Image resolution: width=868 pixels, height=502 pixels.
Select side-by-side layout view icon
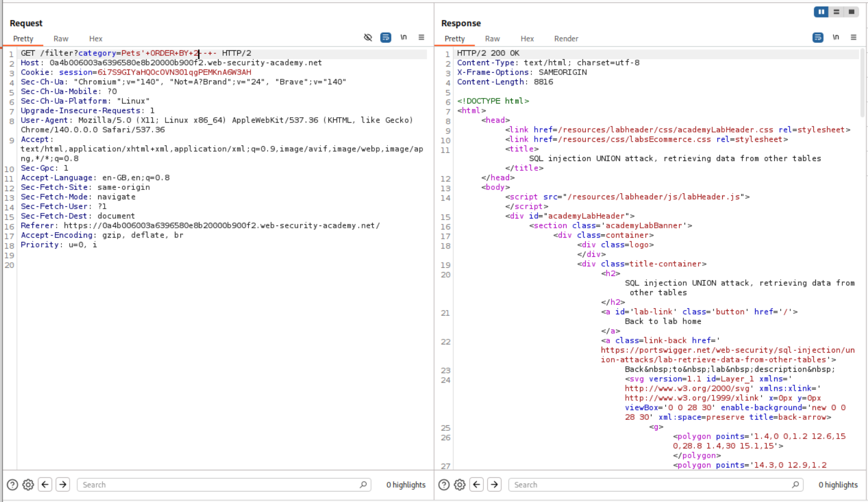(x=821, y=12)
